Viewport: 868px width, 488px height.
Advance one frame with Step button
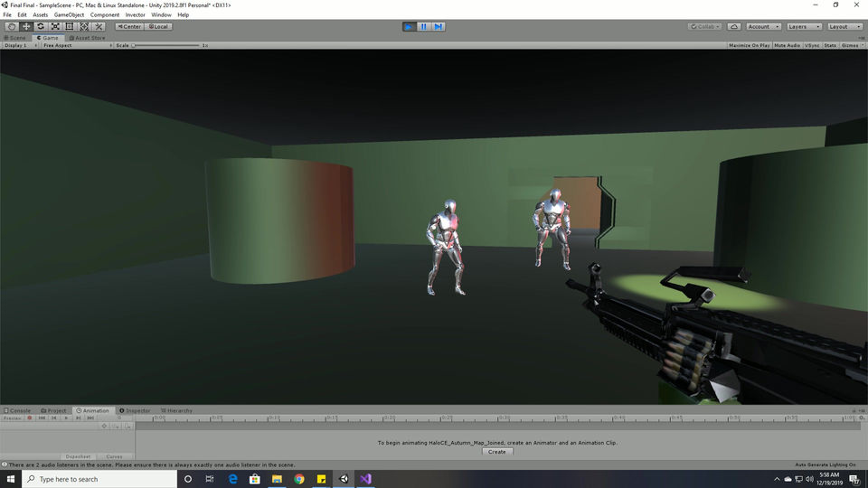[438, 26]
